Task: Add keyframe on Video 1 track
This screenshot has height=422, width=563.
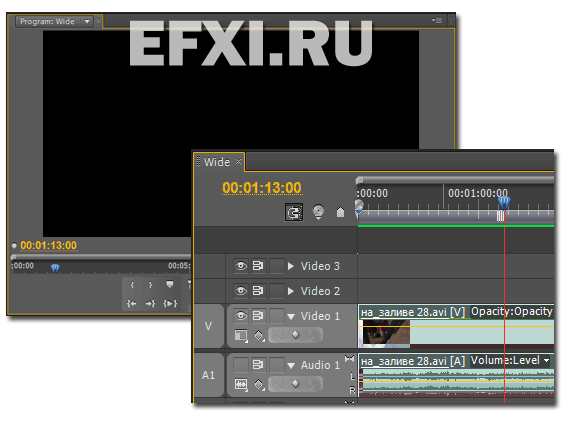Action: (x=295, y=335)
